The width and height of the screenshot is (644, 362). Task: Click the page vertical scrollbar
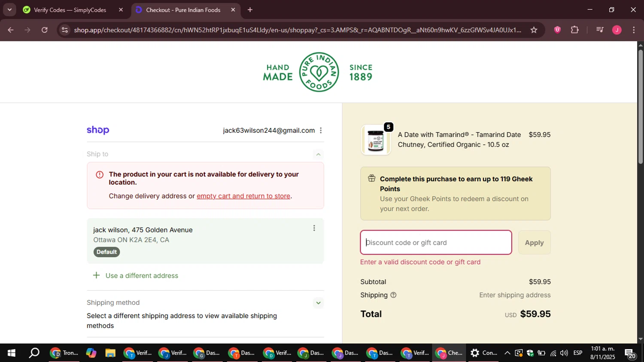[640, 107]
